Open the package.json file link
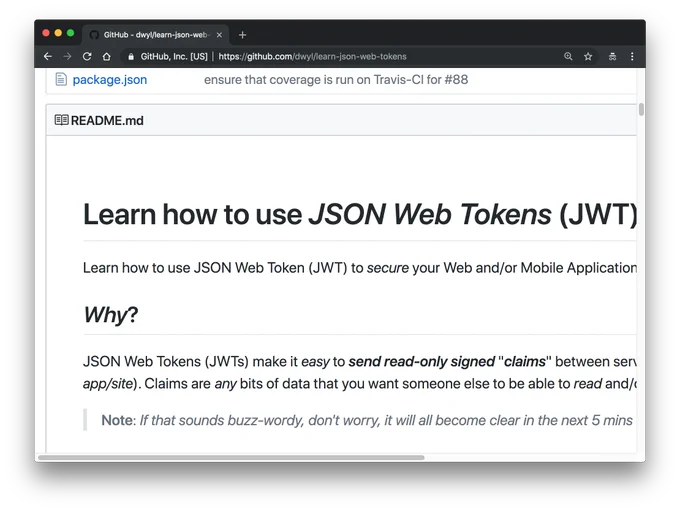680x511 pixels. pos(110,80)
